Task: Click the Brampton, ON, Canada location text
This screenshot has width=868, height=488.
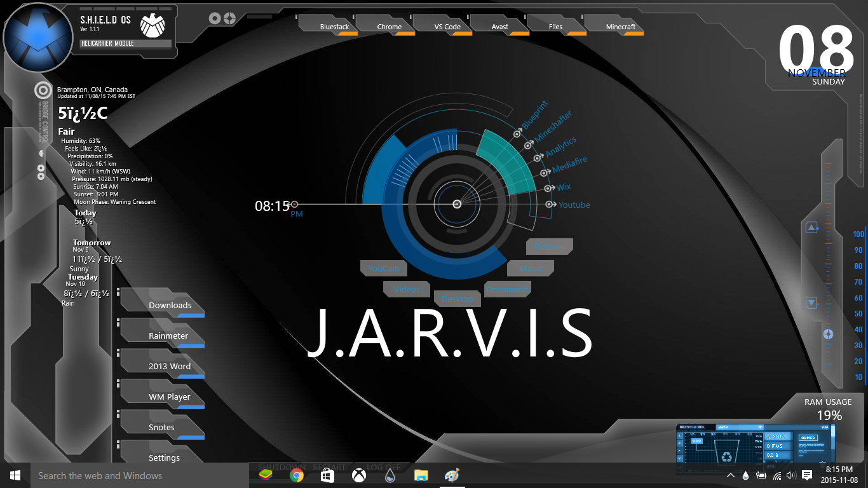Action: click(92, 90)
